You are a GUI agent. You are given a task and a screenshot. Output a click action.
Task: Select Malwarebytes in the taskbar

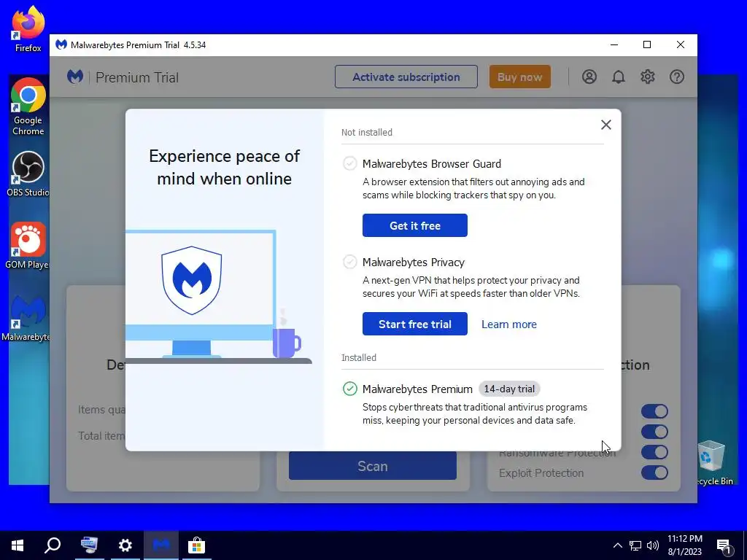[x=161, y=545]
